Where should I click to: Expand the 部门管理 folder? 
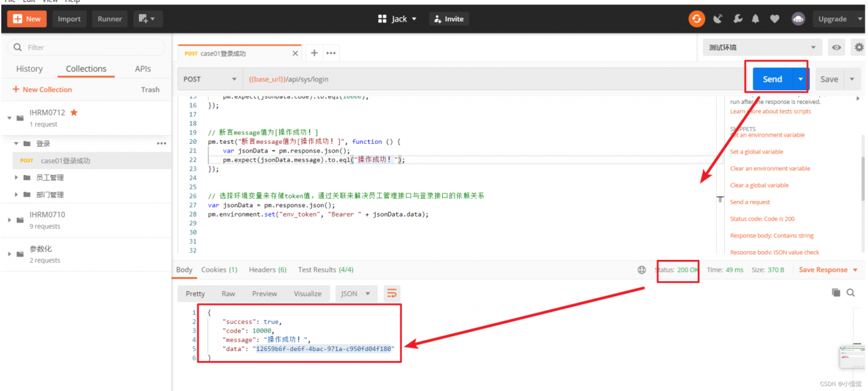[16, 195]
